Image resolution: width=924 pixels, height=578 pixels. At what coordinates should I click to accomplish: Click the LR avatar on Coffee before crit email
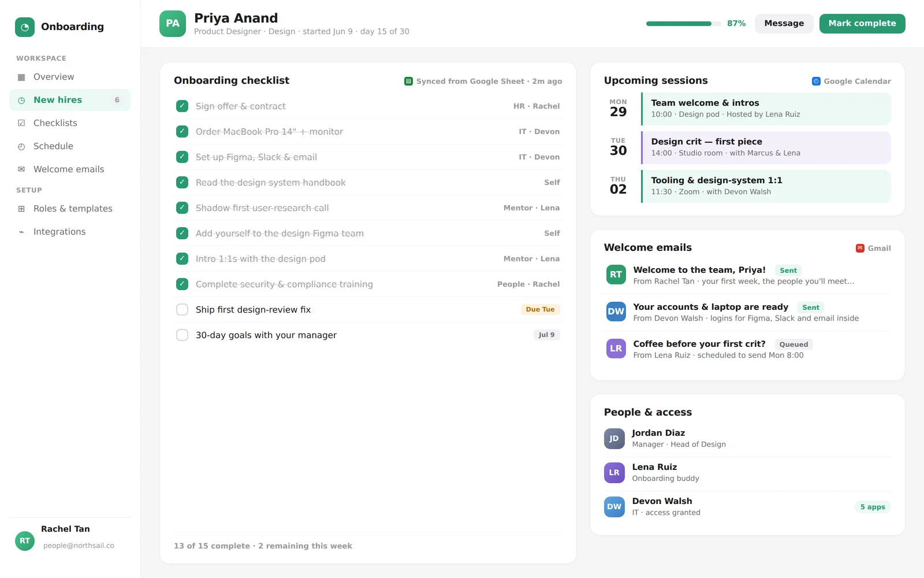pos(616,349)
